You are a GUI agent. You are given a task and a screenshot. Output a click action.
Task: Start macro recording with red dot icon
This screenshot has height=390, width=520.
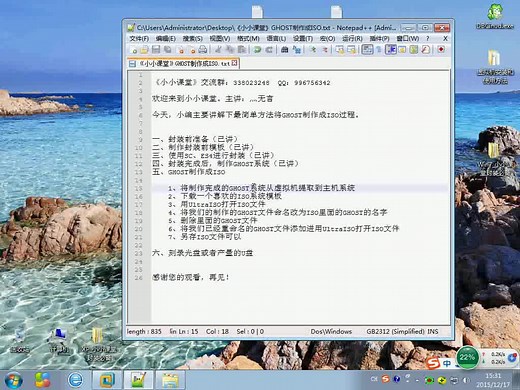point(441,50)
